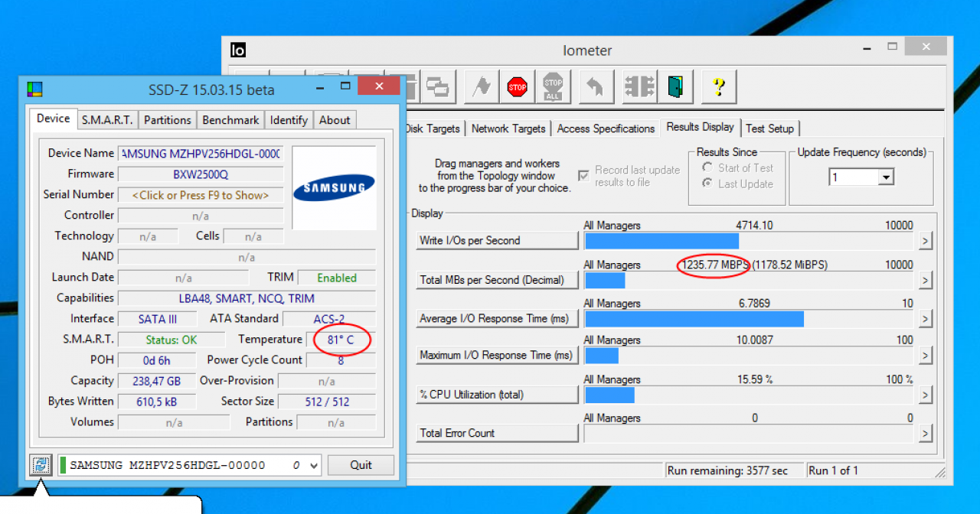Open the Benchmark tab in SSD-Z

[230, 120]
